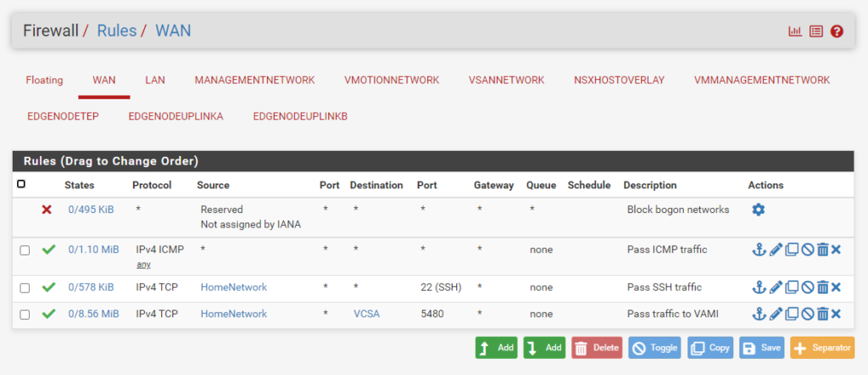This screenshot has height=375, width=868.
Task: Edit the Pass ICMP traffic rule
Action: pyautogui.click(x=775, y=250)
